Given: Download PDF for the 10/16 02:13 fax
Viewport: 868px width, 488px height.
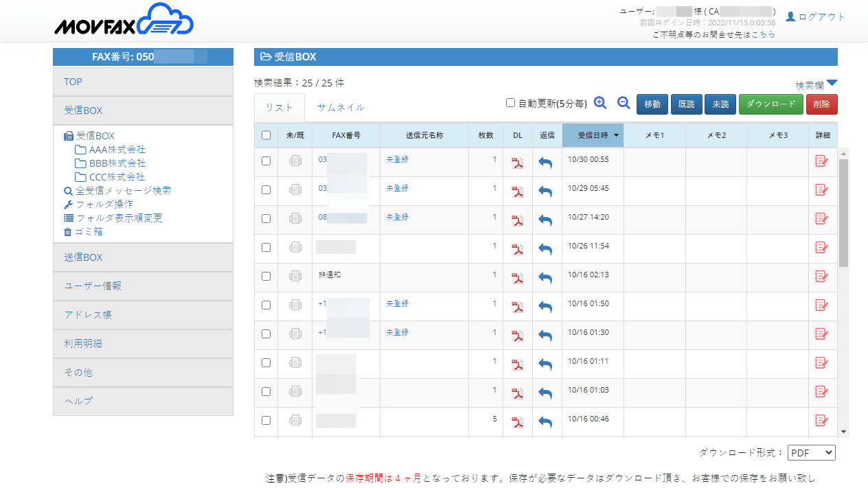Looking at the screenshot, I should (x=517, y=278).
